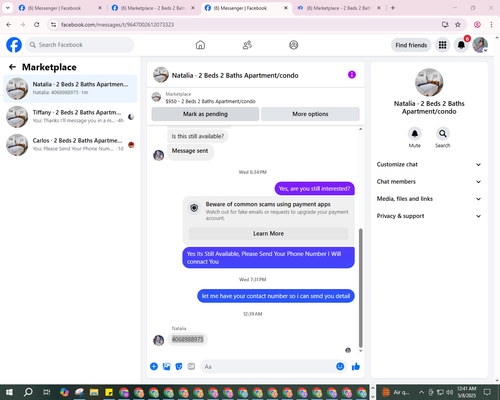Expand Privacy & support section

click(429, 216)
